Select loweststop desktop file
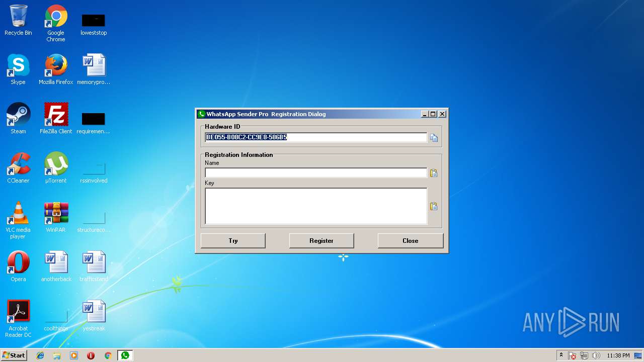The image size is (644, 362). tap(94, 24)
